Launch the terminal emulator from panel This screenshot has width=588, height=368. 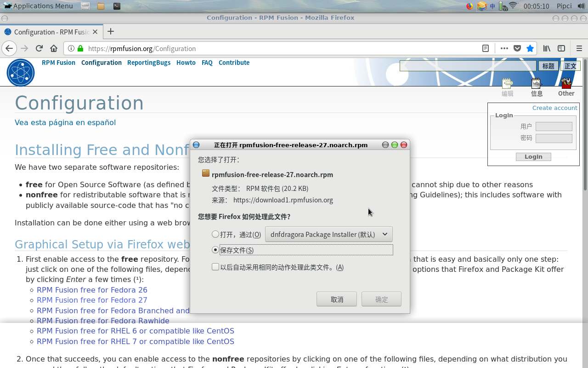(117, 6)
